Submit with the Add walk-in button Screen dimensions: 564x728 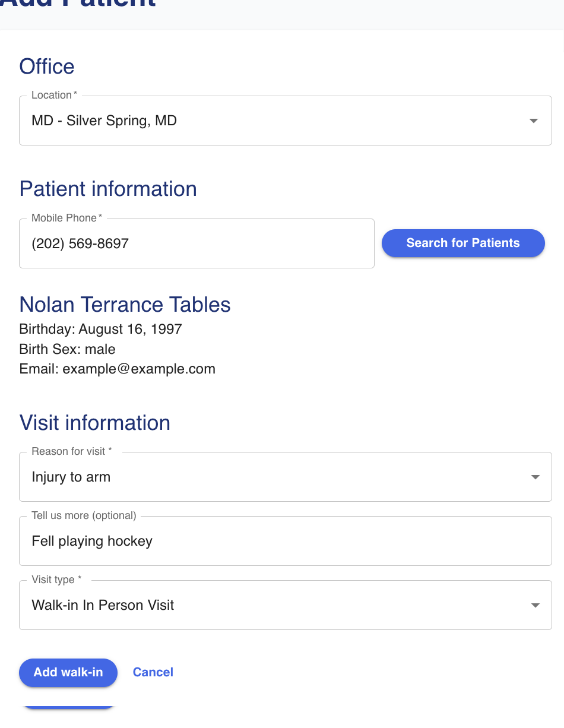68,672
